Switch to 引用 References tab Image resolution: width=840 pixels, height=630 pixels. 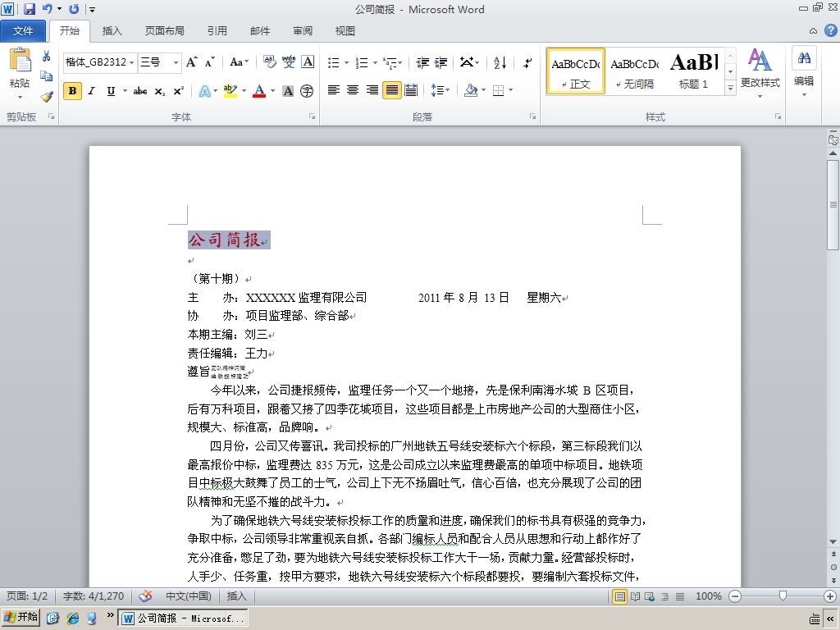click(x=217, y=31)
